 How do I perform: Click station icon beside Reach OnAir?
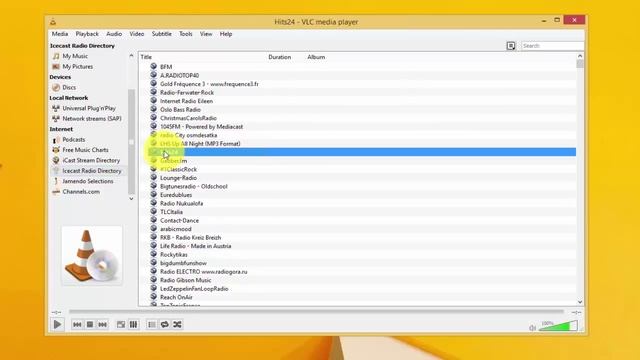tap(153, 297)
